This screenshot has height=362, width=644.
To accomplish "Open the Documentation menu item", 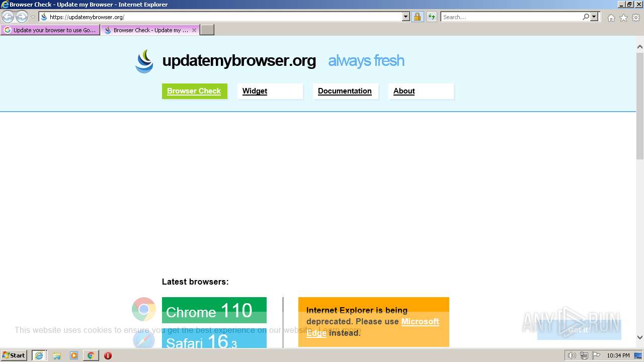I will [x=346, y=91].
